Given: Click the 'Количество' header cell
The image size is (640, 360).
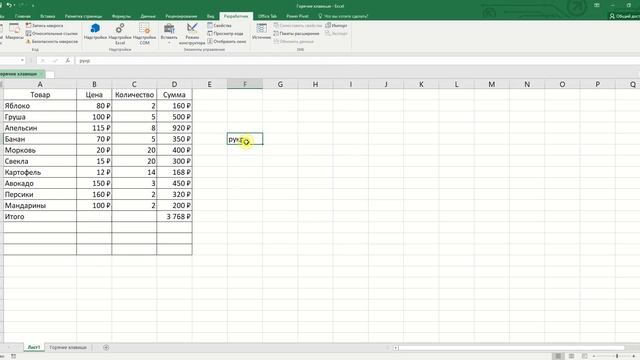Looking at the screenshot, I should [134, 95].
